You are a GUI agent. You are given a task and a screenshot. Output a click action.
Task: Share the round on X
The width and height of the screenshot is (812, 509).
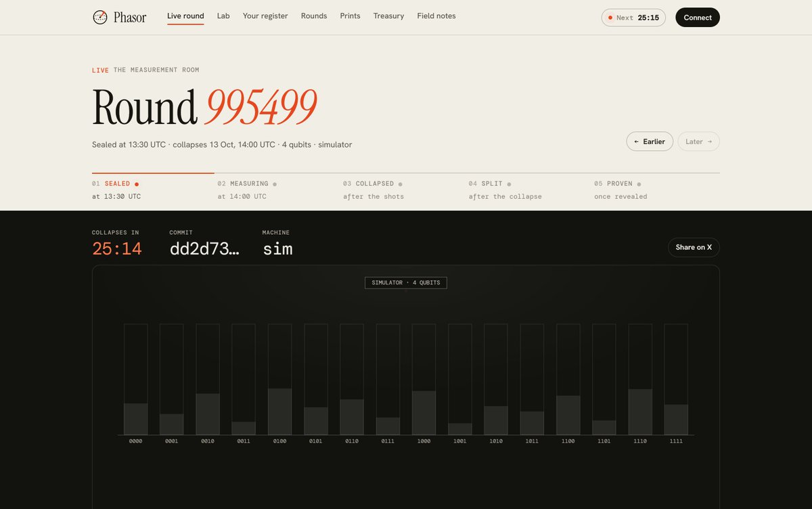(694, 247)
